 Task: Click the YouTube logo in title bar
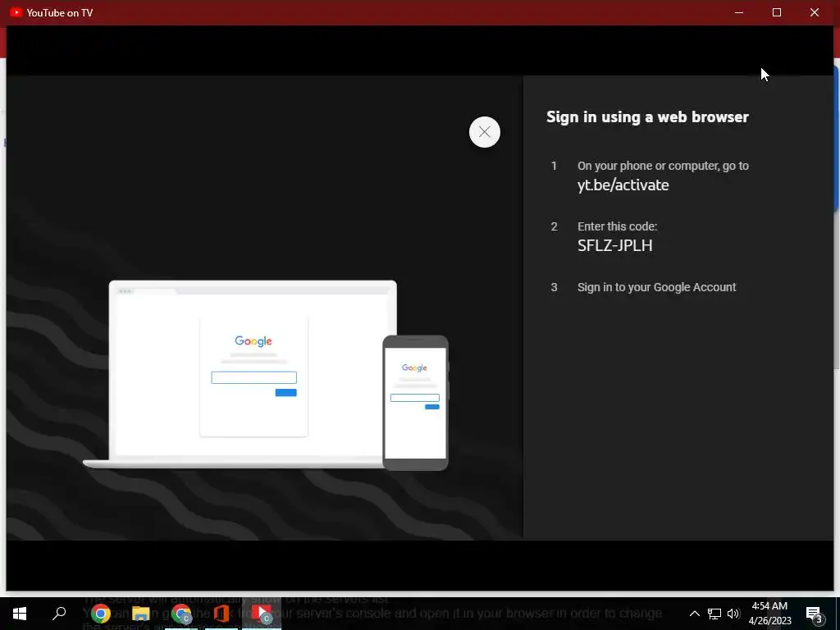16,12
